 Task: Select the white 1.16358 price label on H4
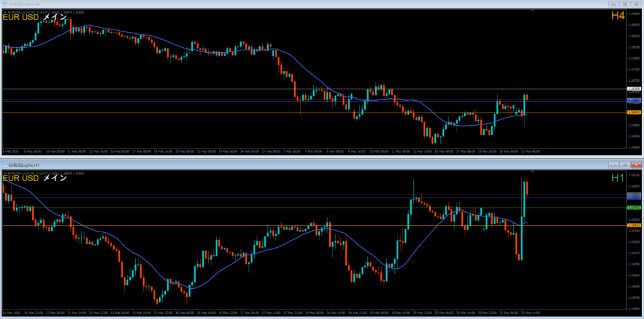pos(634,89)
